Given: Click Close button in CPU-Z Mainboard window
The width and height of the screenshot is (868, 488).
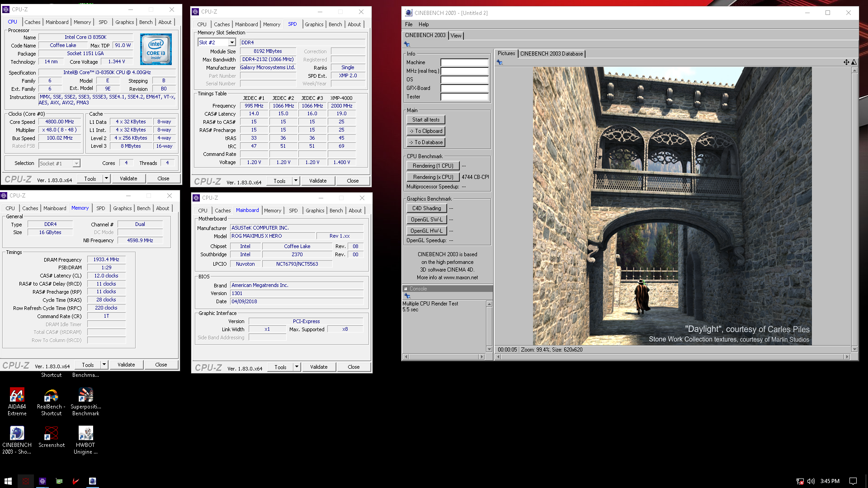Looking at the screenshot, I should coord(354,367).
